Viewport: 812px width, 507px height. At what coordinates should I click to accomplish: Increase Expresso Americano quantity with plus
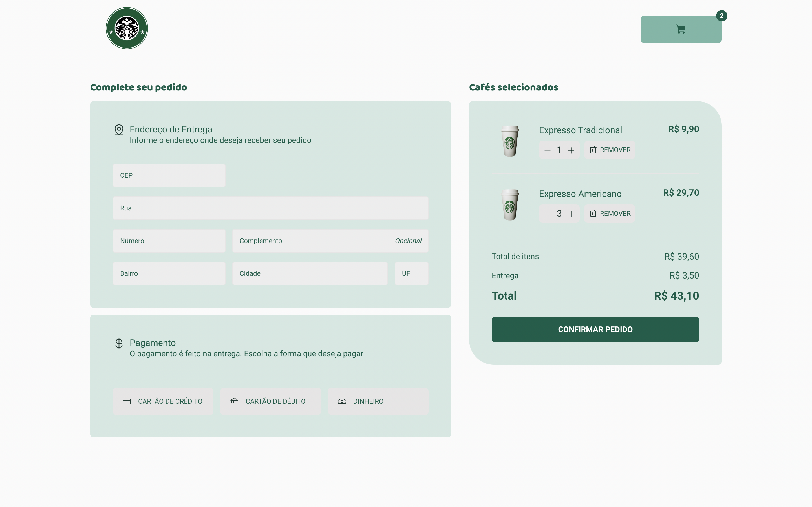[571, 214]
